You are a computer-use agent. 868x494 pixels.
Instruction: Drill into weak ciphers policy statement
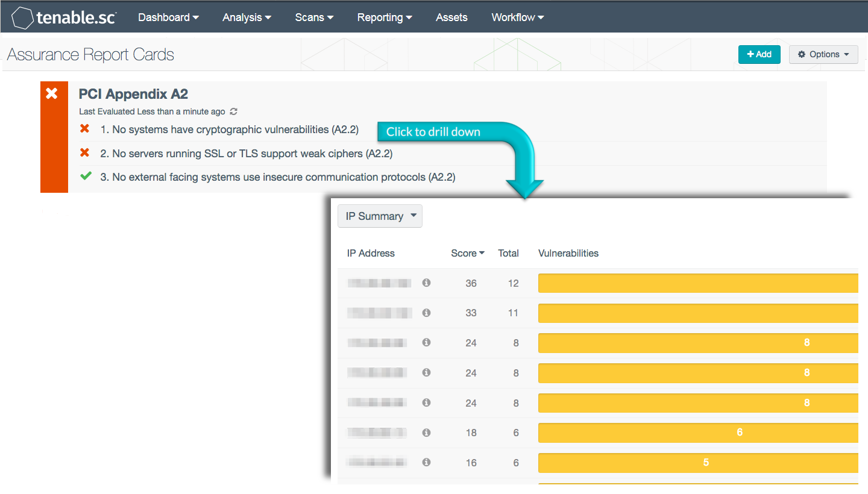coord(246,154)
